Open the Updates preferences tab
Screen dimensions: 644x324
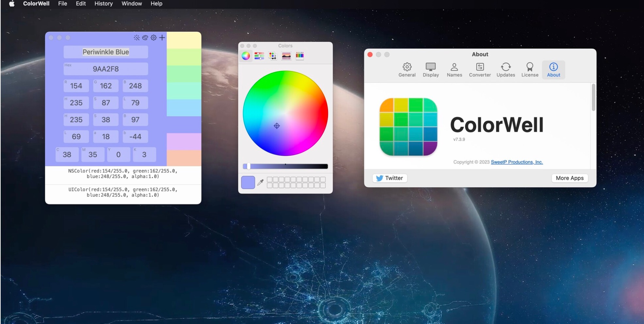coord(506,70)
